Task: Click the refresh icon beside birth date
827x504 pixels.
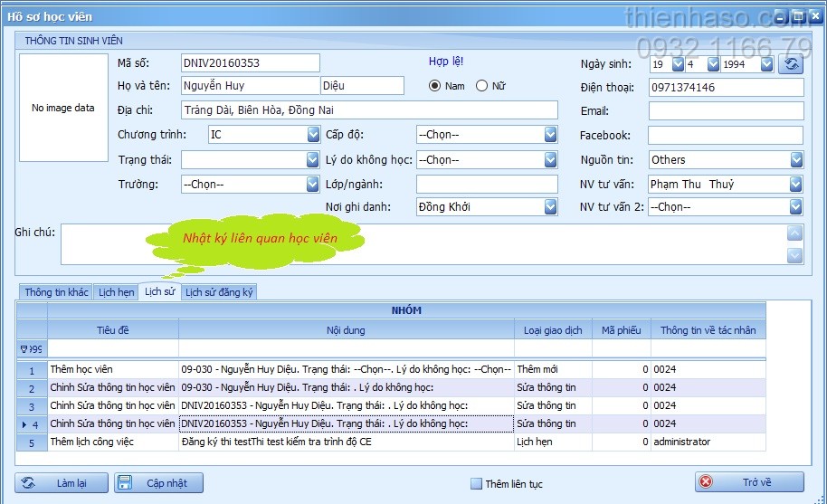Action: tap(792, 64)
